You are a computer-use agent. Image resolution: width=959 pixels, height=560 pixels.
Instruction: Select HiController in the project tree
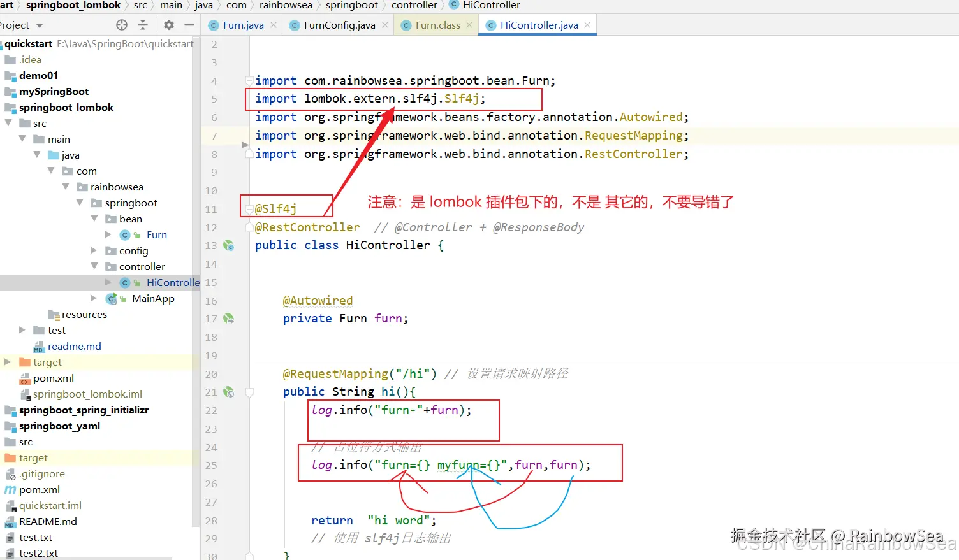pyautogui.click(x=173, y=282)
